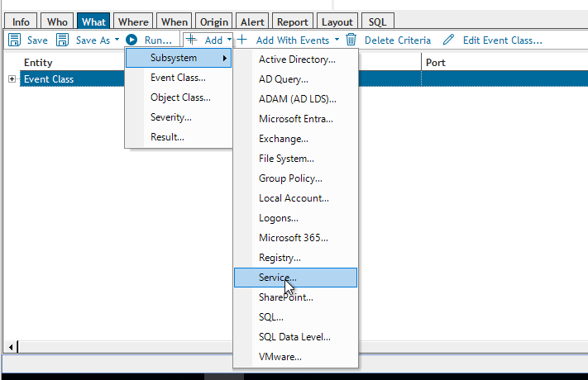Click the Save toolbar label
This screenshot has height=380, width=588.
pos(37,40)
